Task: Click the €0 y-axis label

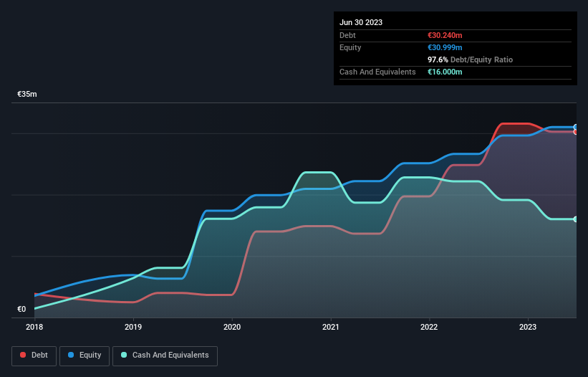Action: coord(21,309)
